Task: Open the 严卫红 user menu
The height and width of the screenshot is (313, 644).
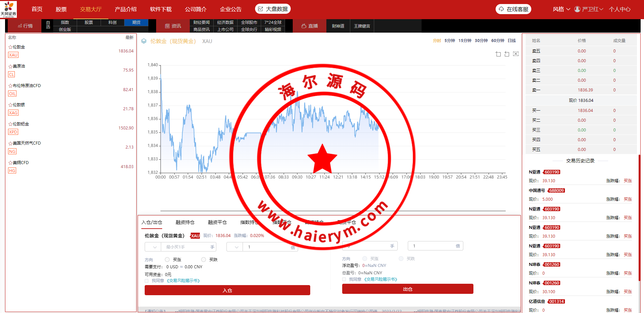Action: (589, 9)
